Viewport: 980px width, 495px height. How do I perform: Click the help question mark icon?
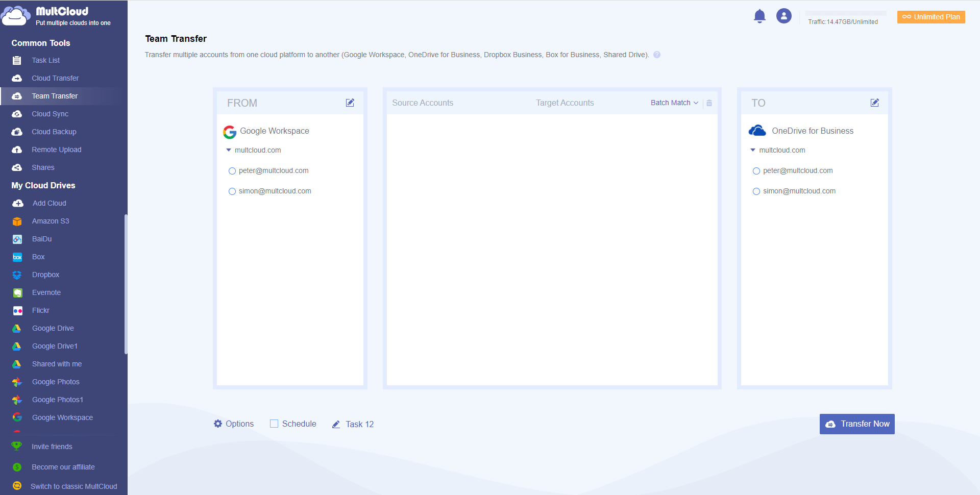(x=657, y=55)
